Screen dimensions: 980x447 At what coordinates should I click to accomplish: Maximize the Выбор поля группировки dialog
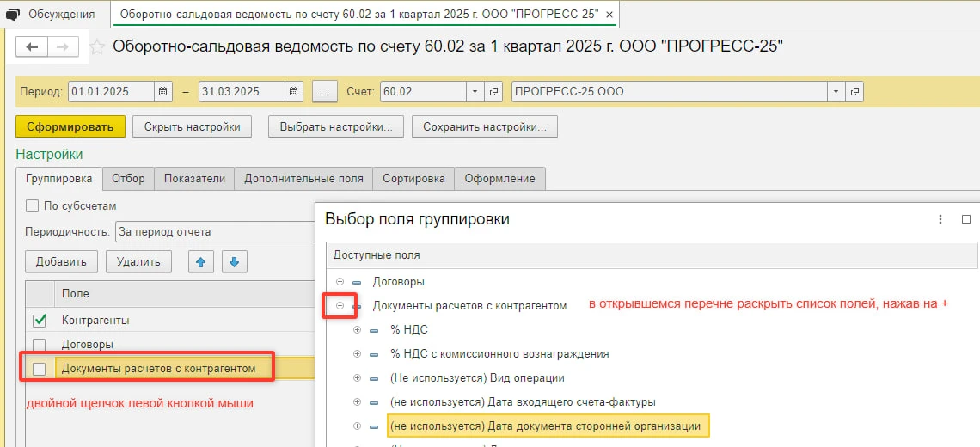(x=966, y=219)
